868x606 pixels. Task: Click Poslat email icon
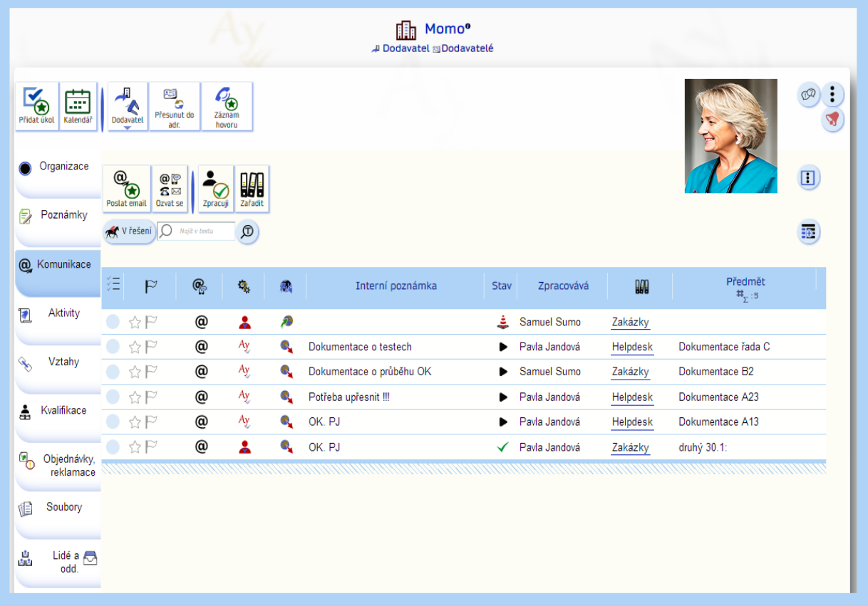pyautogui.click(x=127, y=189)
